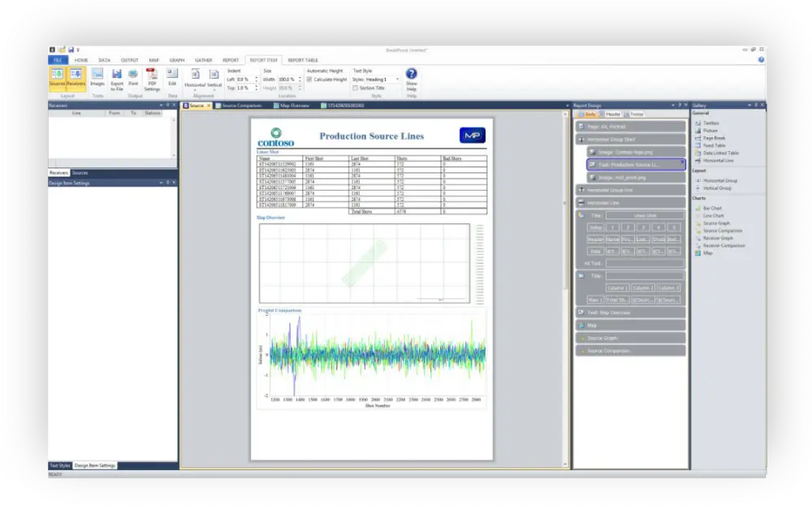Click the Setup button in table design
The height and width of the screenshot is (523, 812).
595,227
